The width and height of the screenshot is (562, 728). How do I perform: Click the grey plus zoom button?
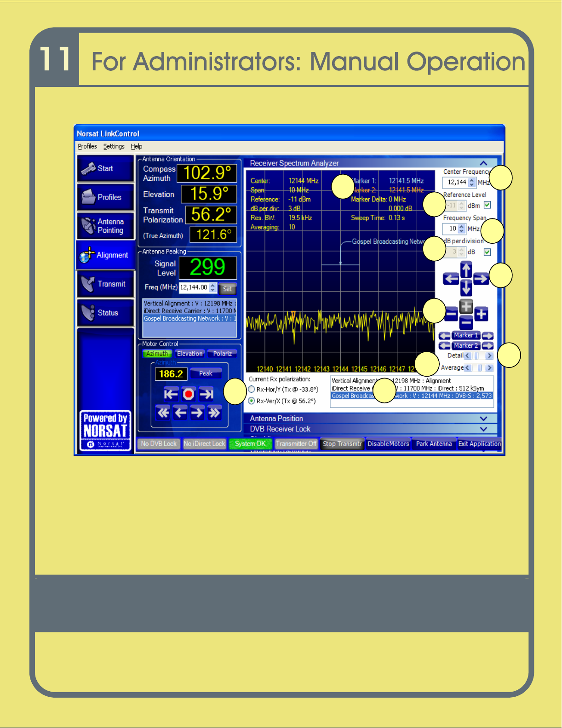pos(466,306)
